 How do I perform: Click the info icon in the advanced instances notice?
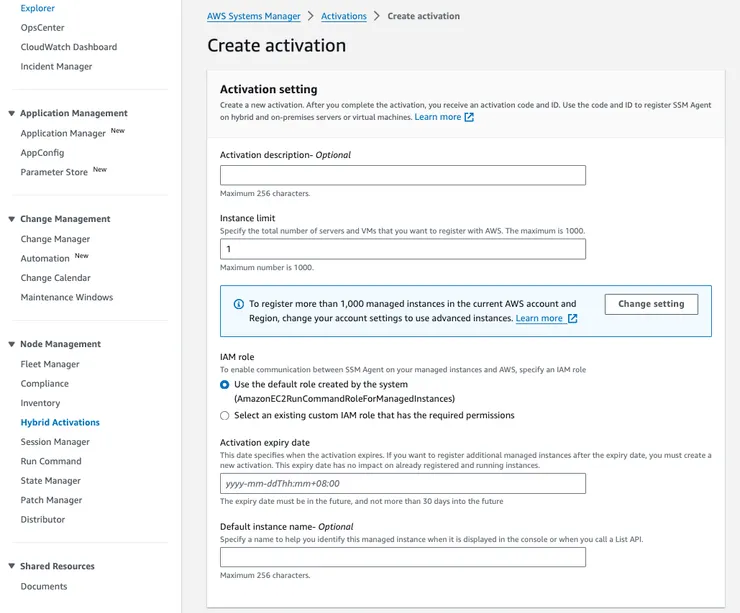pos(238,304)
